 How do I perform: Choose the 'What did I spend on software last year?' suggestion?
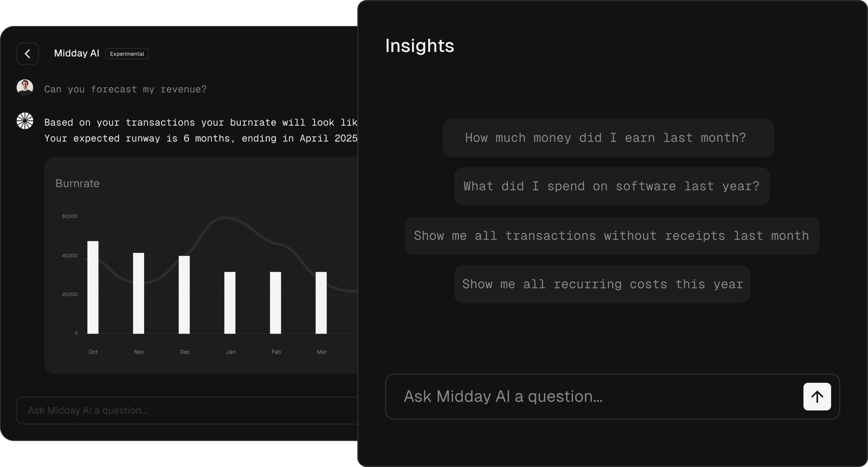tap(611, 186)
